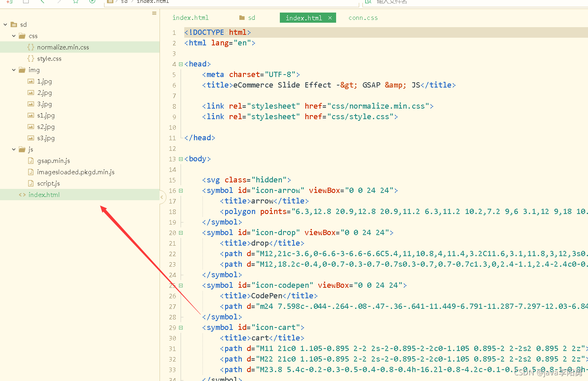Collapse the js folder chevron
Viewport: 588px width, 381px height.
click(x=14, y=150)
